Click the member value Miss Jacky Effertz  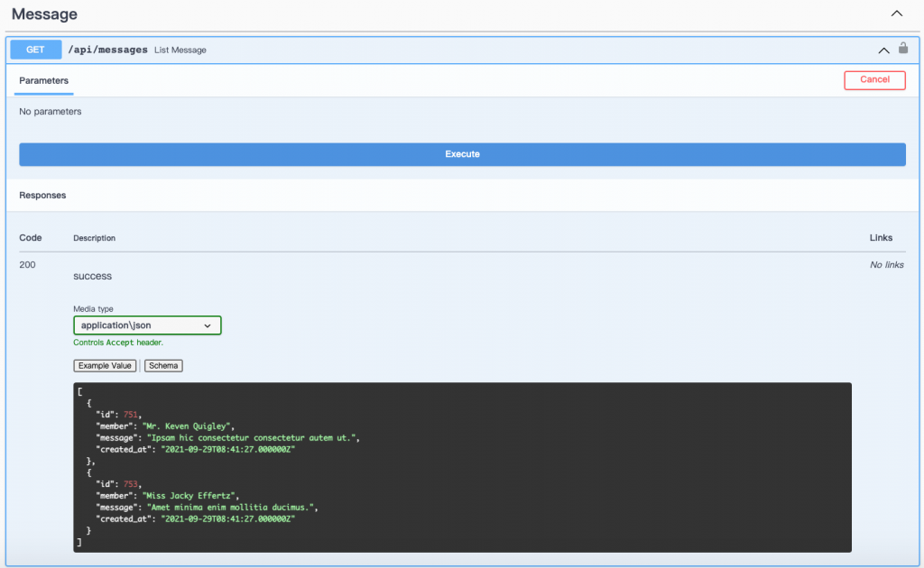pos(189,496)
